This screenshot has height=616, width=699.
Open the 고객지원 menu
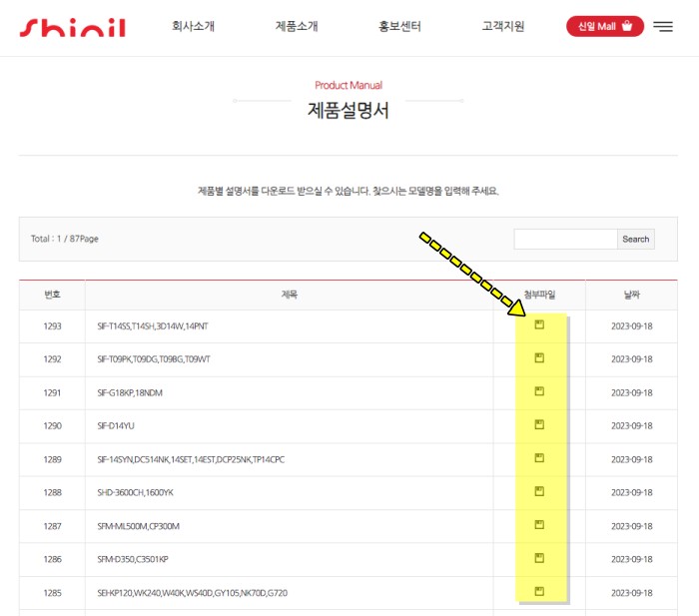(503, 26)
